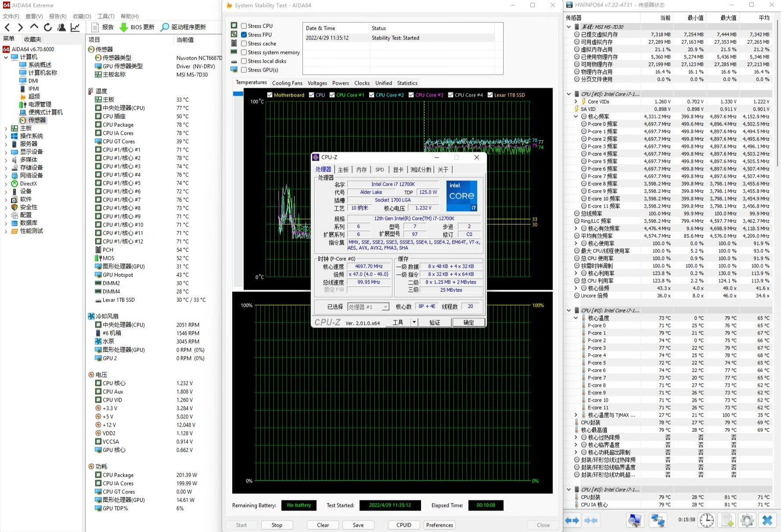The height and width of the screenshot is (532, 781).
Task: Click Clear button in stability test
Action: click(x=323, y=525)
